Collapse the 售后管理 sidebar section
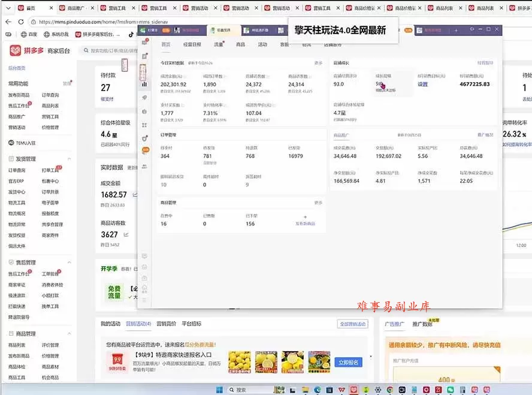The image size is (532, 395). coord(69,263)
